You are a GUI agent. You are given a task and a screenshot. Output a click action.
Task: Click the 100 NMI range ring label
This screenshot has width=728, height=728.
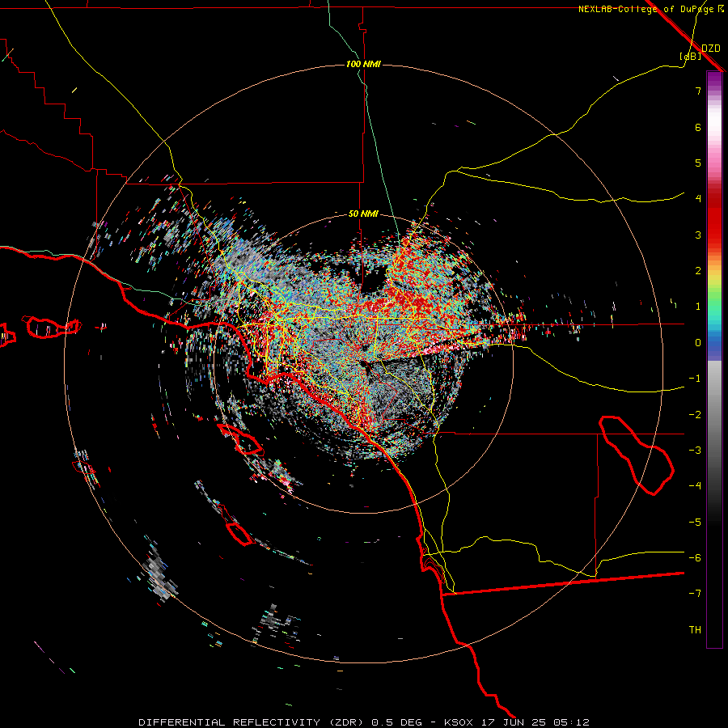point(363,64)
